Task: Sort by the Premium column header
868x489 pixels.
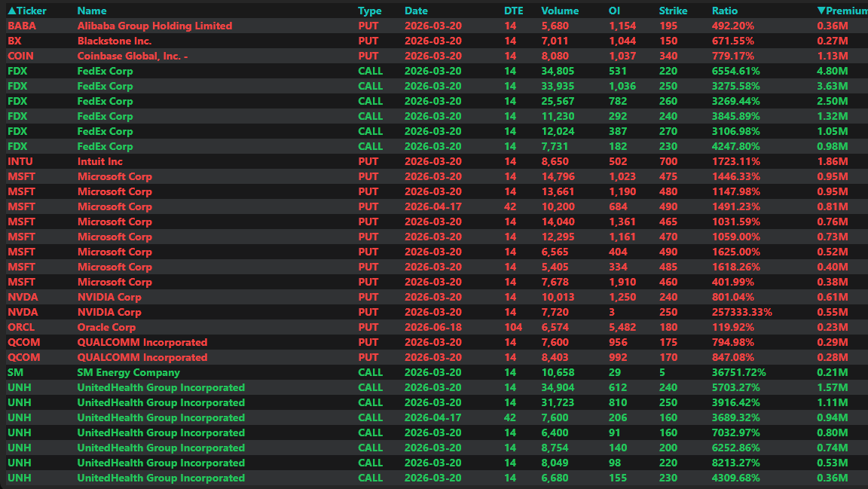Action: point(842,11)
